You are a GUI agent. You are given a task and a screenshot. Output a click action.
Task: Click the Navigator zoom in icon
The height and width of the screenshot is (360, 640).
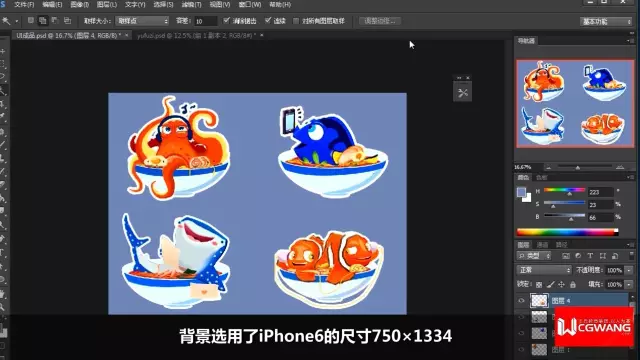coord(620,167)
